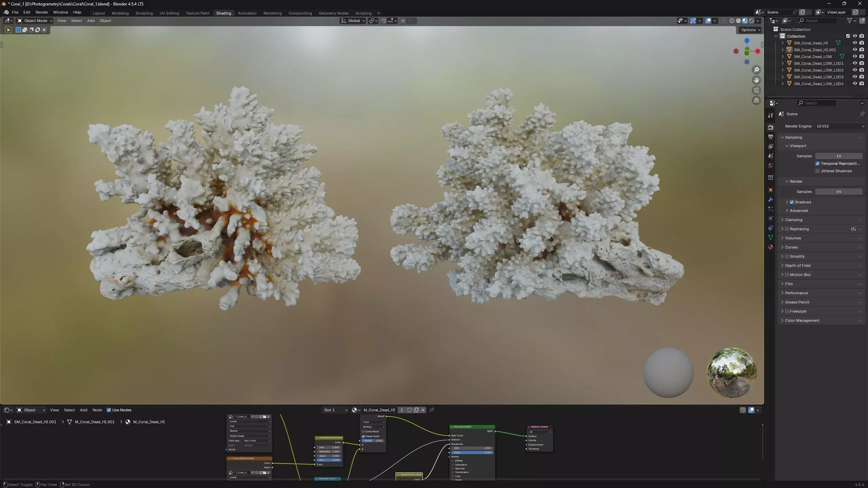Click the viewport zoom magnifier gizmo
Viewport: 868px width, 488px height.
[756, 70]
